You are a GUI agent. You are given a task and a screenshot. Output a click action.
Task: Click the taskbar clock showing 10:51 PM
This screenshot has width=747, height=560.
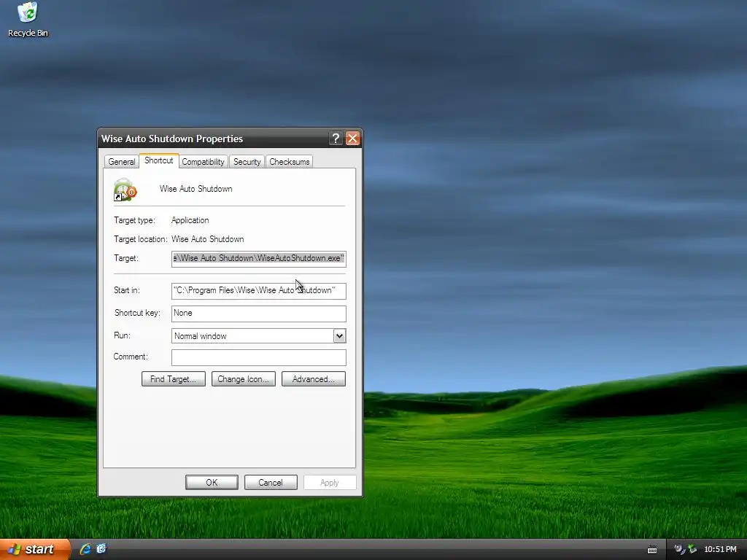tap(720, 549)
